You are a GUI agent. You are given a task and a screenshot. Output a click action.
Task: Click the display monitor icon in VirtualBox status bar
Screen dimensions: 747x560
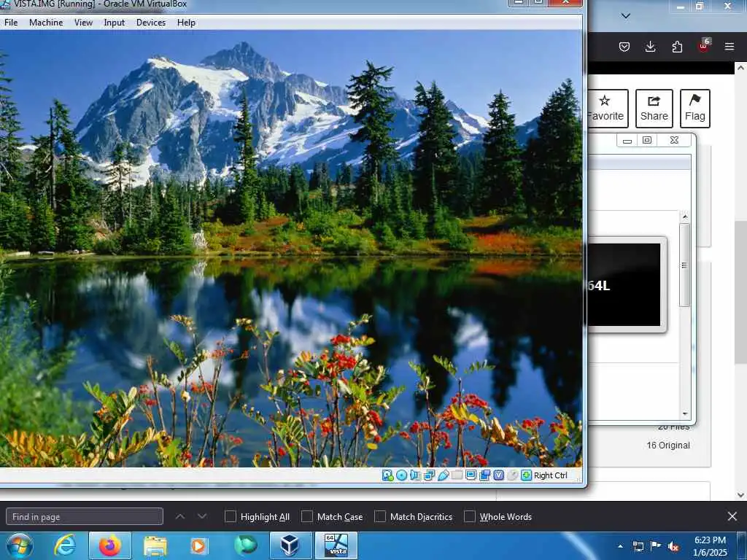(471, 475)
